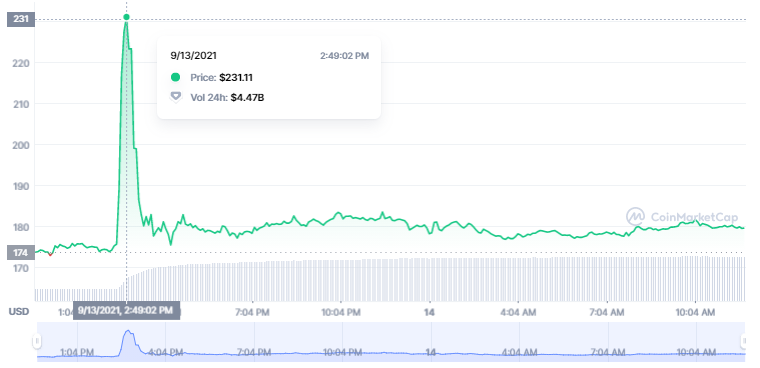Click the 4:04 AM label on the main time axis

coord(518,312)
